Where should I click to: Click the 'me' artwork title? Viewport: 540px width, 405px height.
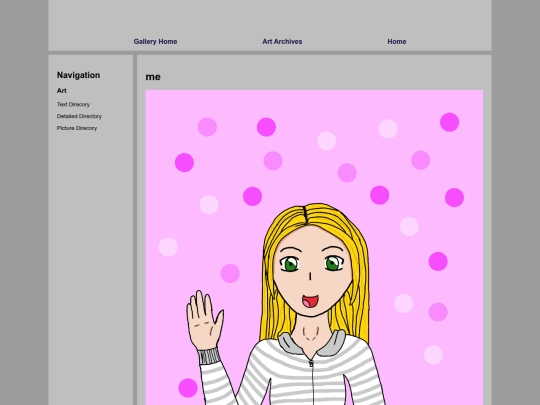(153, 77)
